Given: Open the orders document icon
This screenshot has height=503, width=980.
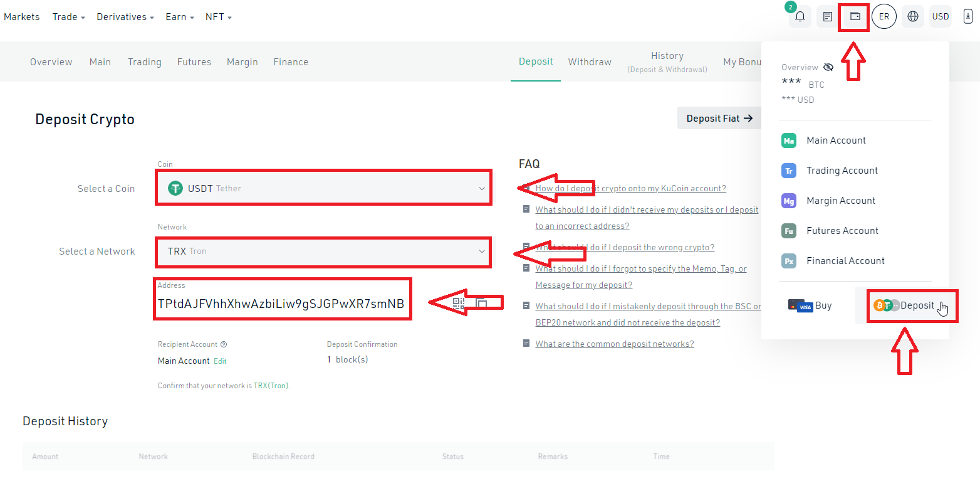Looking at the screenshot, I should 828,17.
